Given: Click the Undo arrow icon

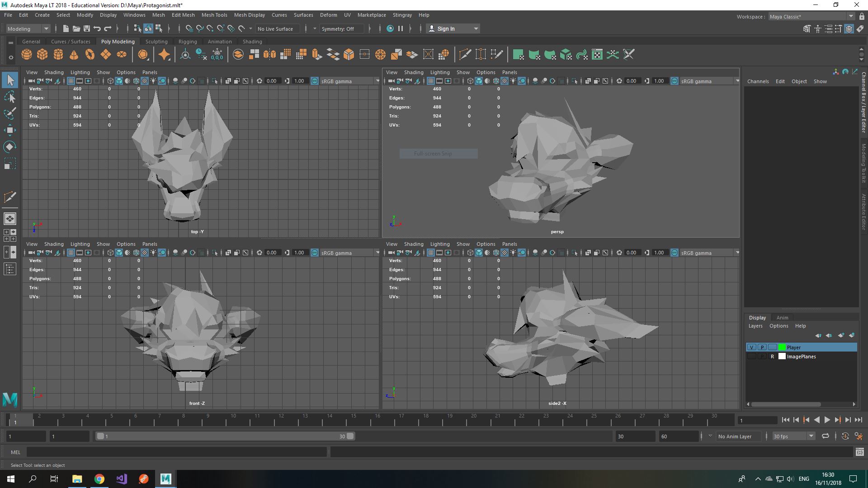Looking at the screenshot, I should [x=97, y=28].
